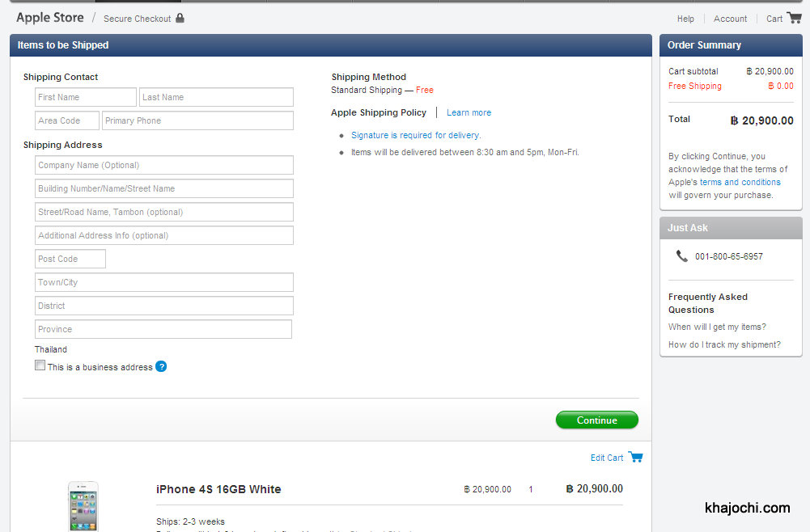Click the Learn more shipping policy link
Image resolution: width=810 pixels, height=532 pixels.
click(469, 112)
